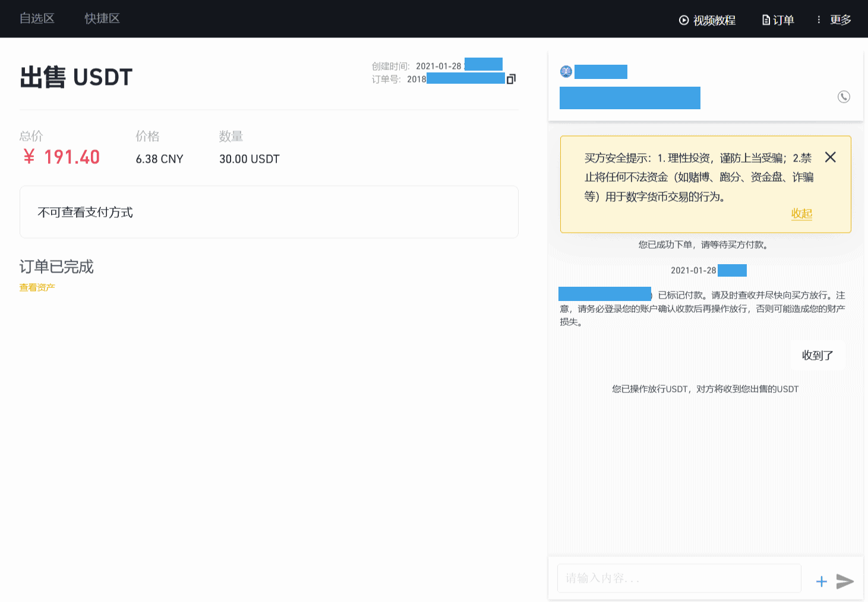
Task: Click the phone call icon in chat
Action: coord(844,97)
